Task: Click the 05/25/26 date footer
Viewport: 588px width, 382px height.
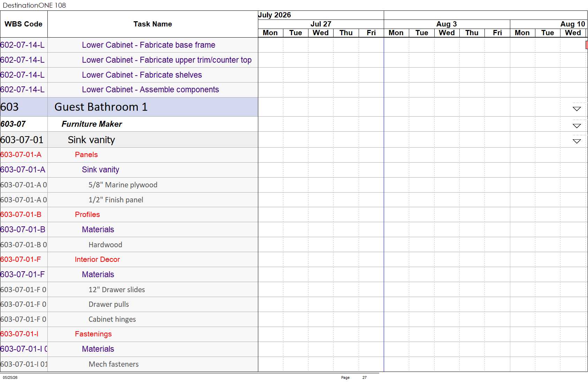Action: click(10, 377)
